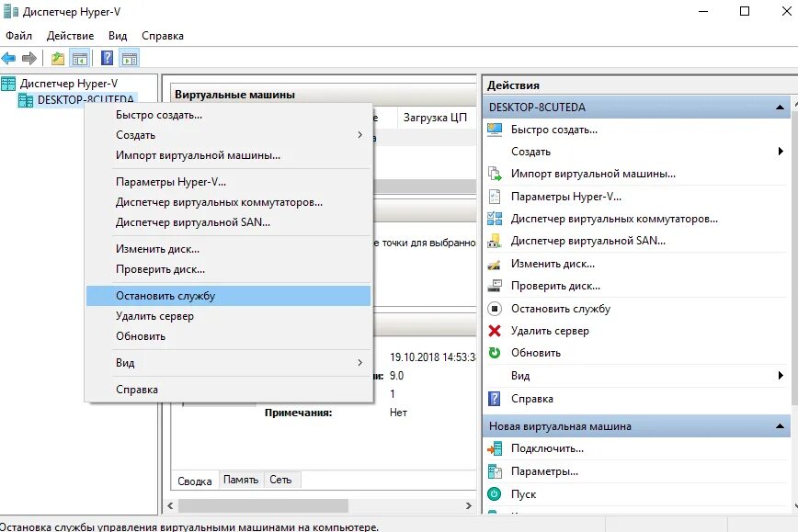Open the Вид menu in the menu bar

tap(118, 36)
